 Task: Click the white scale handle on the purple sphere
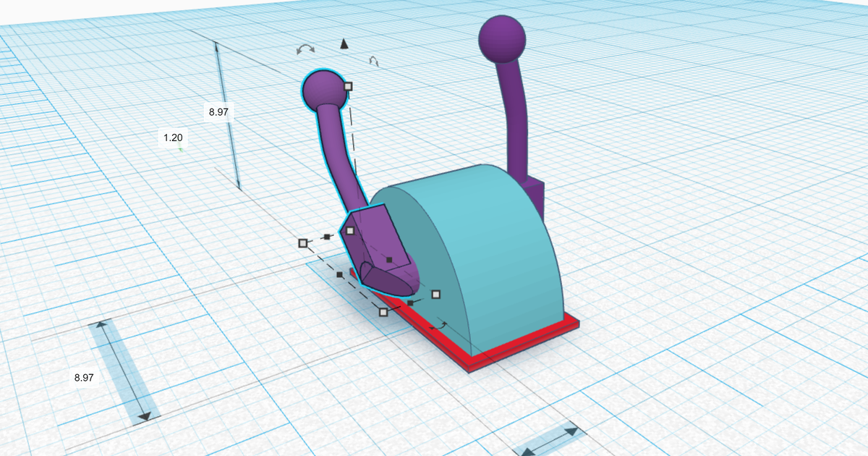tap(349, 85)
